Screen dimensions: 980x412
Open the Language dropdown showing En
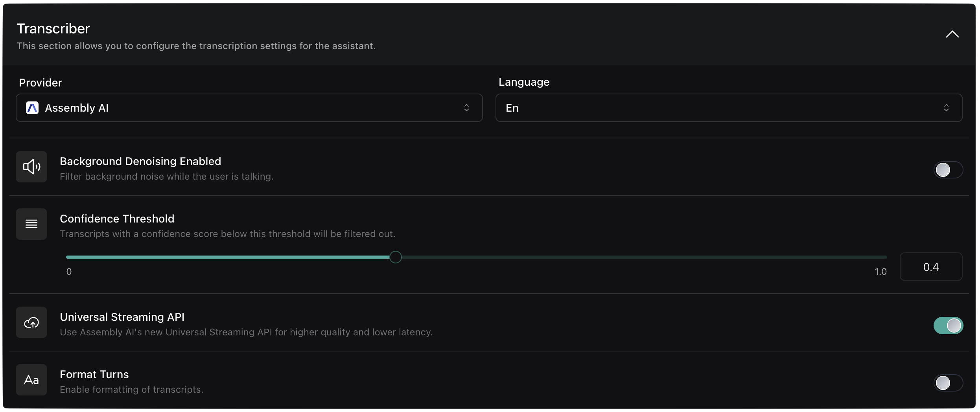(x=728, y=108)
